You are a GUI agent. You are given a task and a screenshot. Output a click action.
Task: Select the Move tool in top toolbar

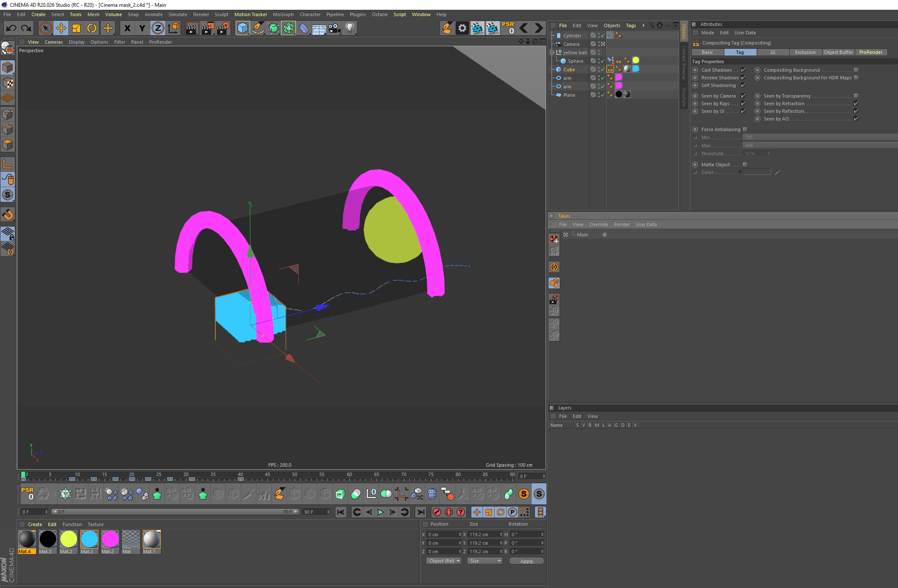pyautogui.click(x=61, y=28)
